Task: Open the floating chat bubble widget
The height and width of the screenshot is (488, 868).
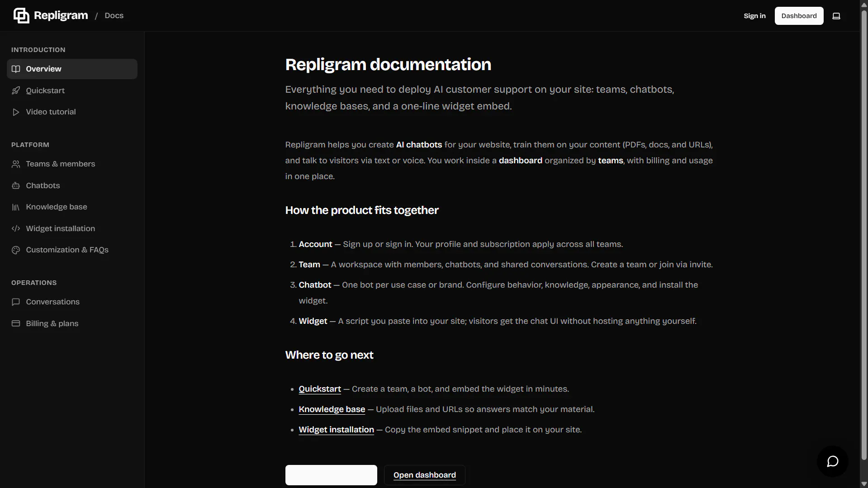Action: 833,461
